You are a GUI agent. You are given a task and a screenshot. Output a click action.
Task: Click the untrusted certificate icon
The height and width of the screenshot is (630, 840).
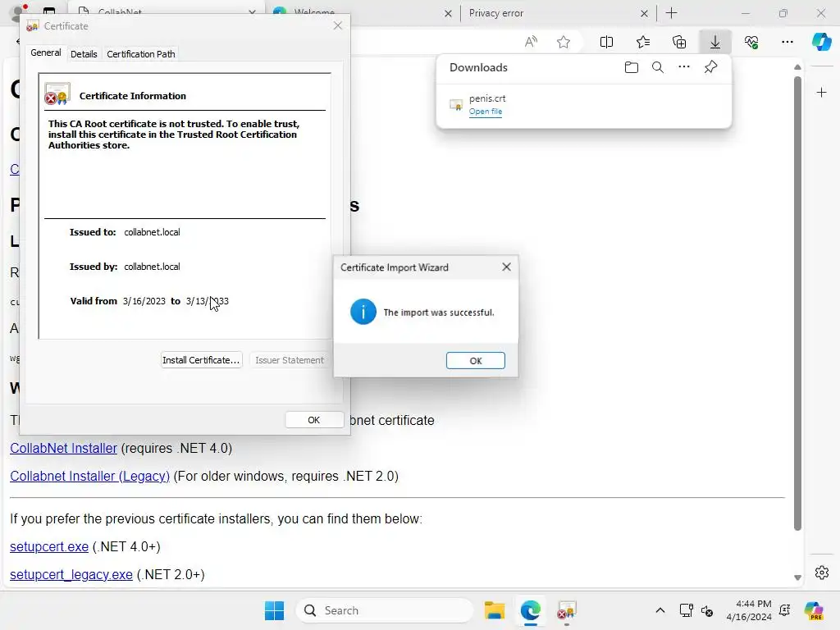coord(57,94)
